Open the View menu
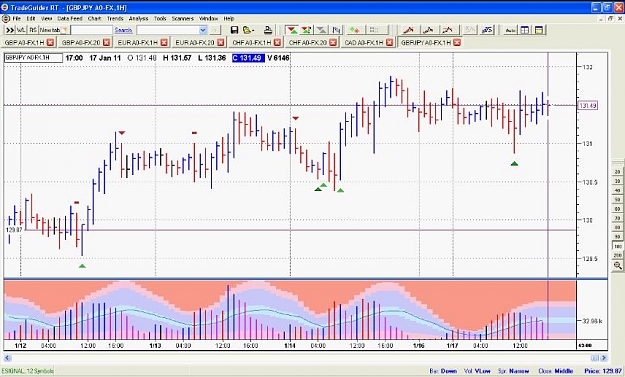 point(47,19)
